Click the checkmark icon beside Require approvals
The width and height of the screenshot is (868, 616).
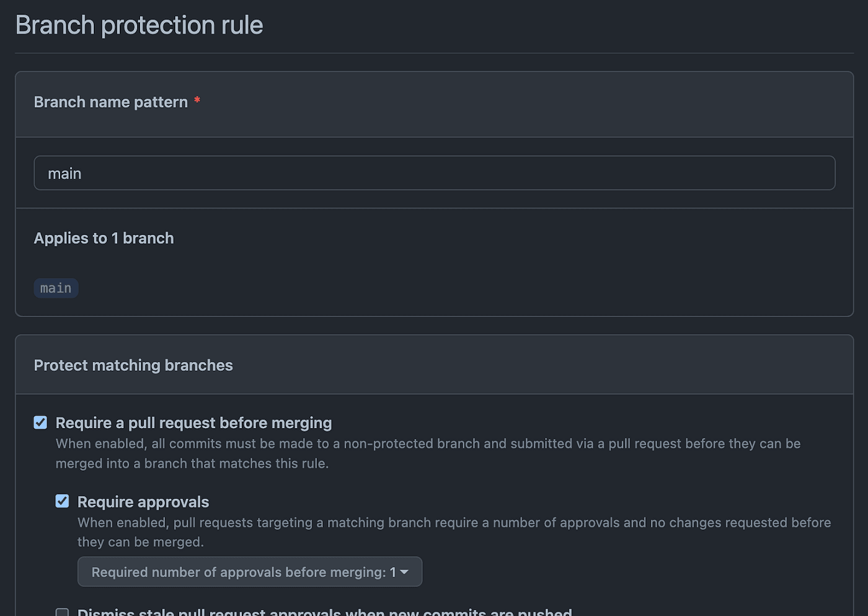click(62, 501)
